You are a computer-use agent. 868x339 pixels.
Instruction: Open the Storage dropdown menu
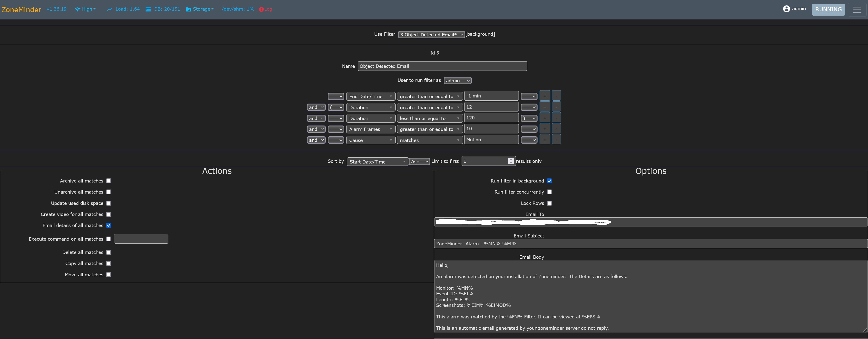[x=203, y=9]
